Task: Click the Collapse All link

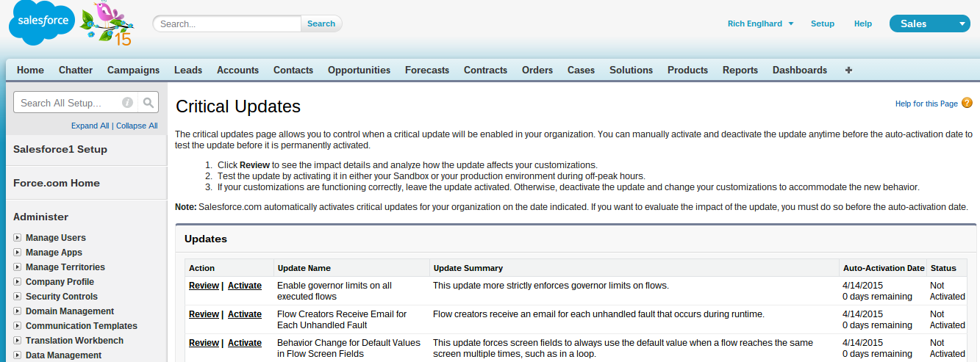Action: point(137,126)
